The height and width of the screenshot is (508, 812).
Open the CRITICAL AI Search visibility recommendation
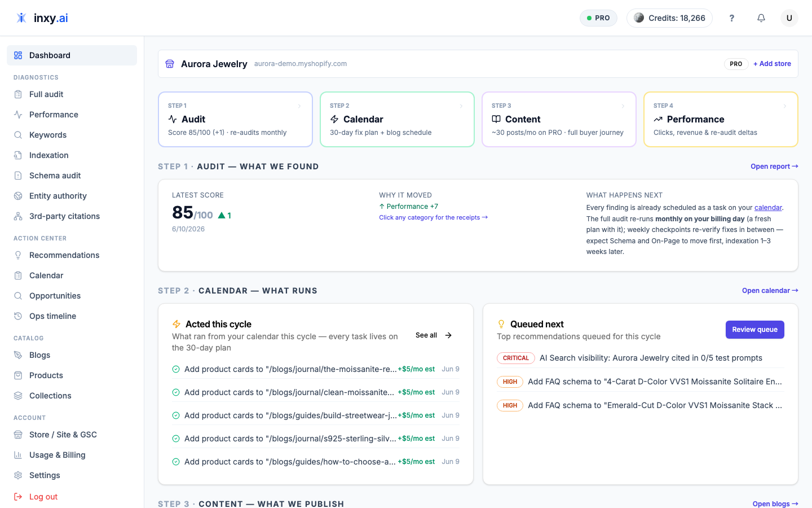tap(641, 358)
